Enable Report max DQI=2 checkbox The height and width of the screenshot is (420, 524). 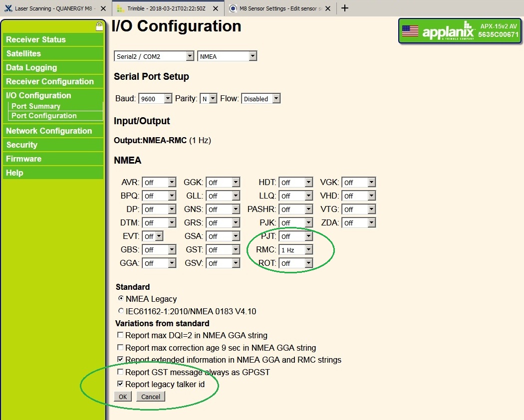120,335
